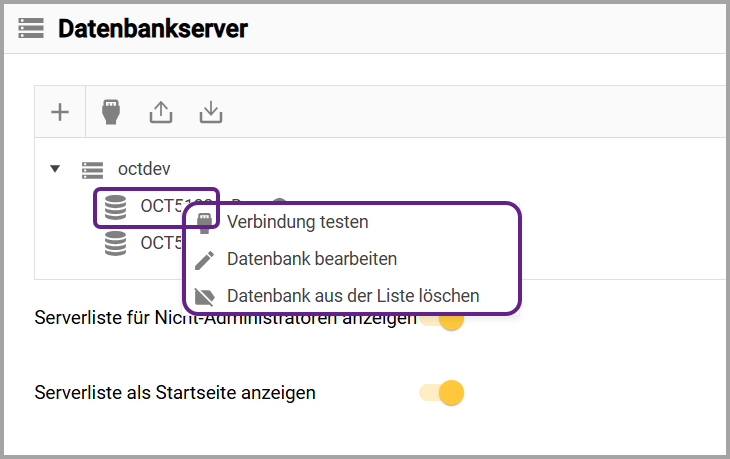Add a new server with plus icon
The width and height of the screenshot is (730, 459).
click(60, 112)
